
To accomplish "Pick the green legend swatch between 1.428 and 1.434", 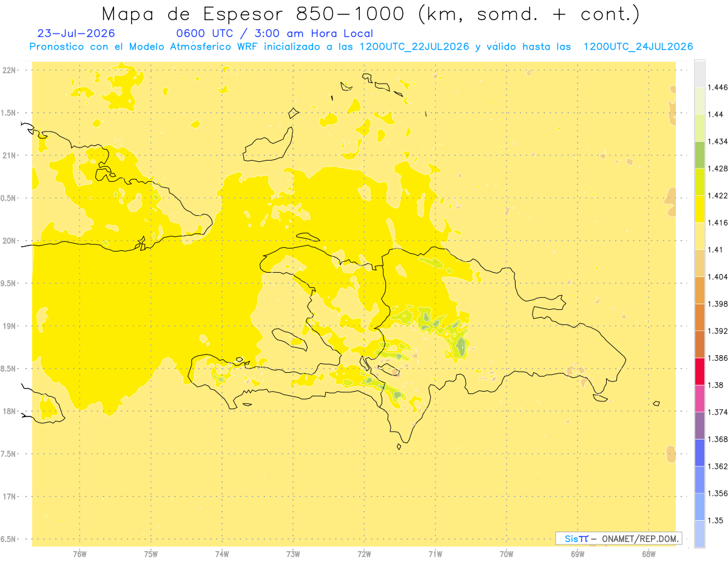I will pyautogui.click(x=699, y=155).
